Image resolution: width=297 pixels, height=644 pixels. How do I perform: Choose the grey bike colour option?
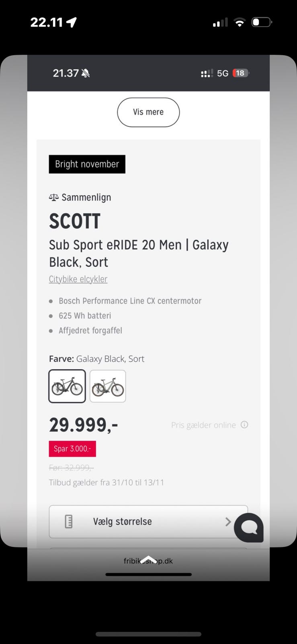click(108, 386)
